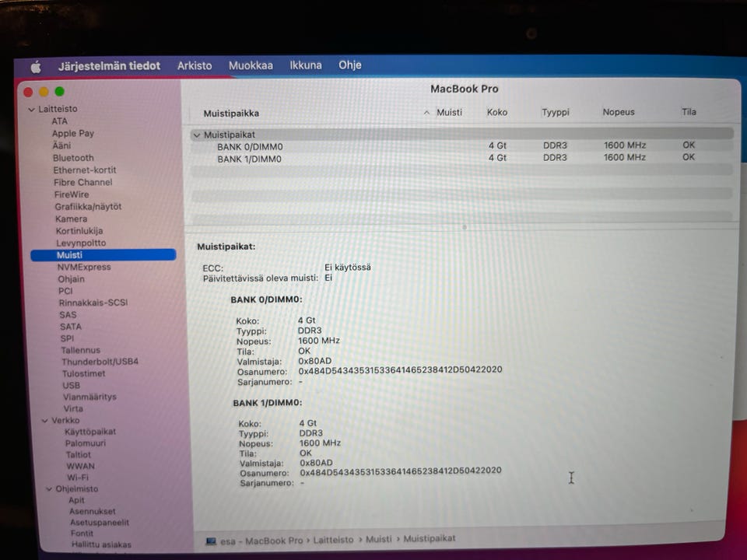The height and width of the screenshot is (560, 747).
Task: Select PCI in sidebar
Action: [x=65, y=292]
